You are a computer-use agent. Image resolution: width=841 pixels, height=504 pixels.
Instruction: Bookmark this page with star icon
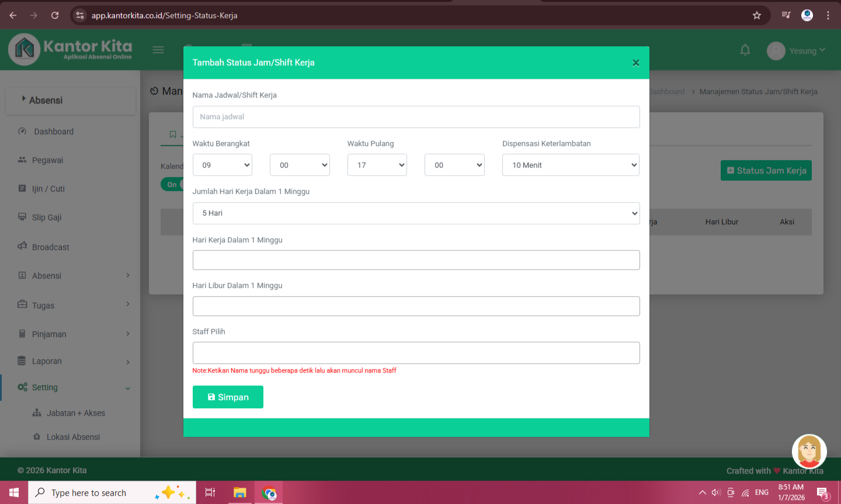point(757,15)
